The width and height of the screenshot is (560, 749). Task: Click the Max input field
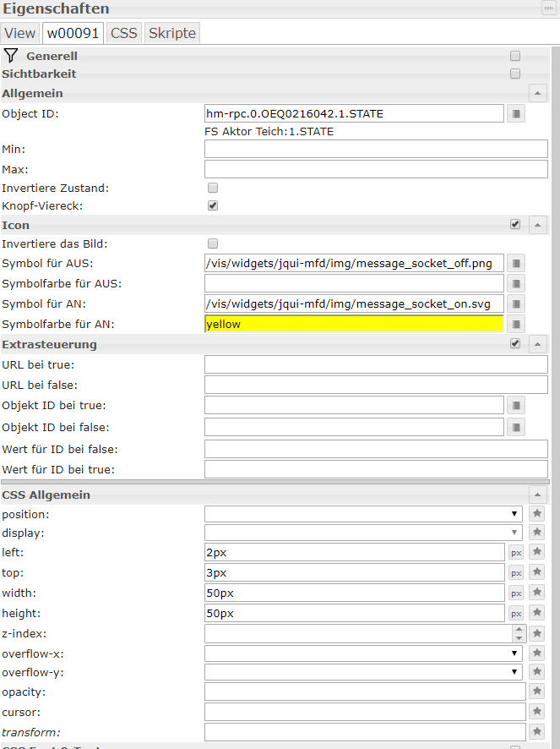coord(376,169)
